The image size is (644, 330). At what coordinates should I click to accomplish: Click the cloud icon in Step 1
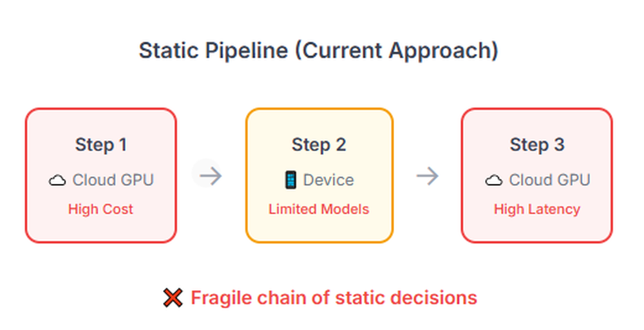point(57,180)
